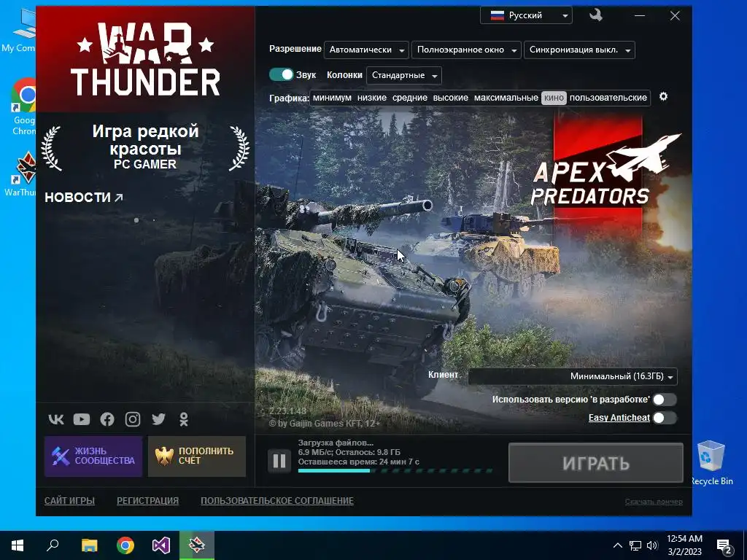Select кино graphics preset

pos(554,98)
